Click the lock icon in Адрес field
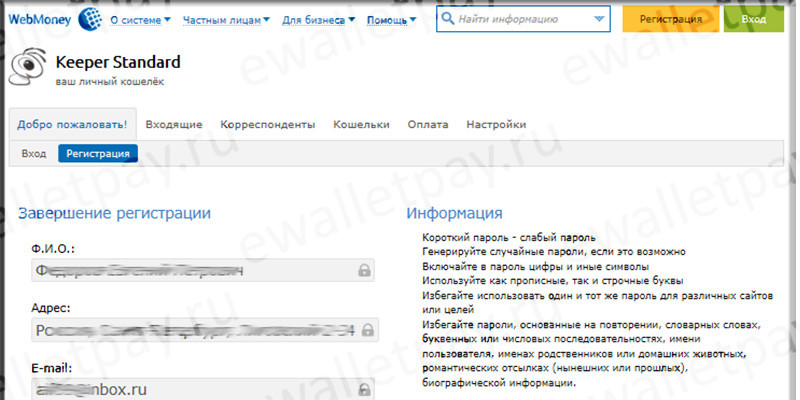The height and width of the screenshot is (400, 800). (x=367, y=330)
